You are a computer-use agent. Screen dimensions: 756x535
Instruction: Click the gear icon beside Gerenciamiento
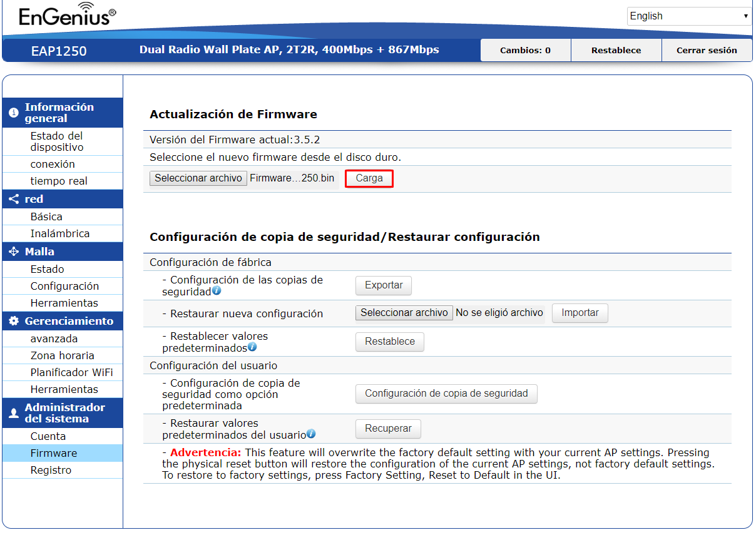click(14, 321)
